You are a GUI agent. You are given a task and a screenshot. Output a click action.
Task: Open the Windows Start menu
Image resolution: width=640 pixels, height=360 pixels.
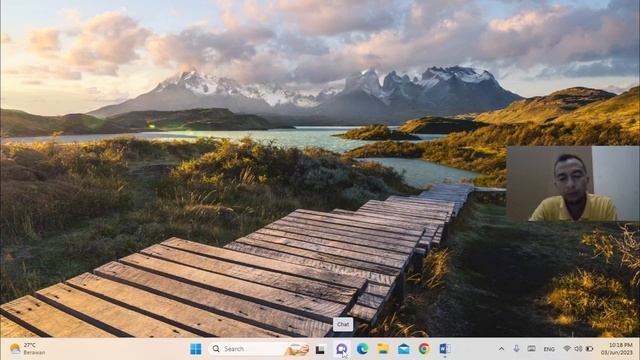coord(196,349)
